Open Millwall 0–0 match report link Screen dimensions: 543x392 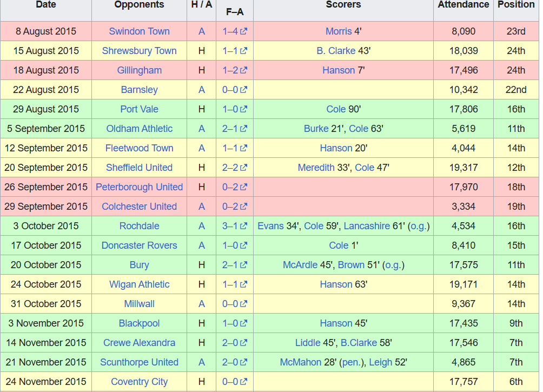pos(235,304)
